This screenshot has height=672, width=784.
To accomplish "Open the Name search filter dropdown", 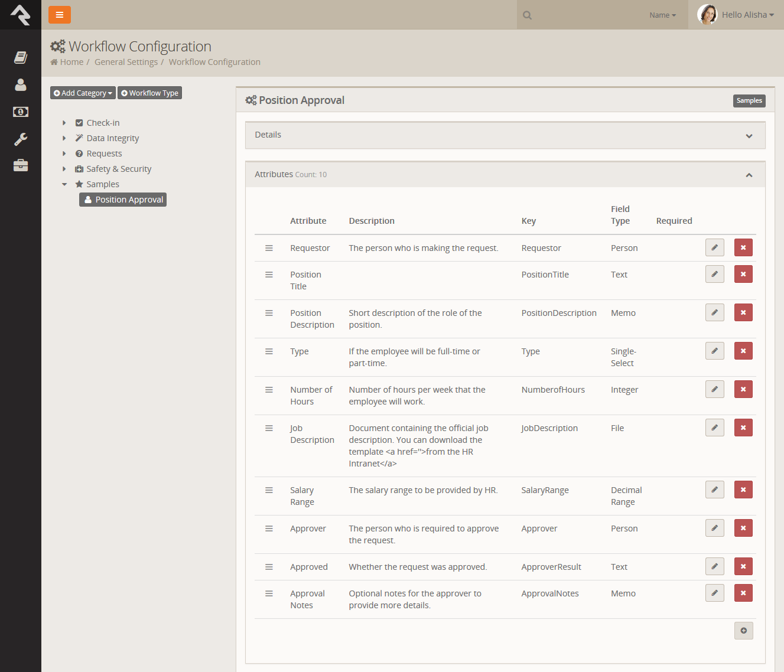I will [x=662, y=15].
